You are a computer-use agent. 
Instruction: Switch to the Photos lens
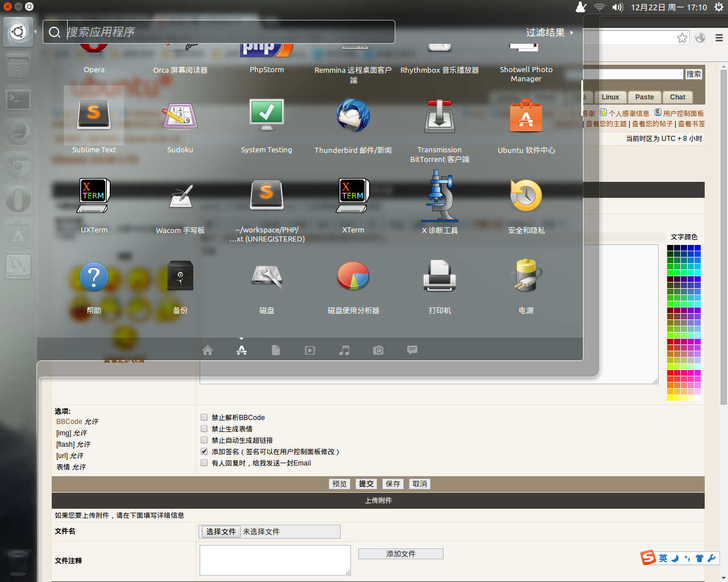tap(378, 350)
